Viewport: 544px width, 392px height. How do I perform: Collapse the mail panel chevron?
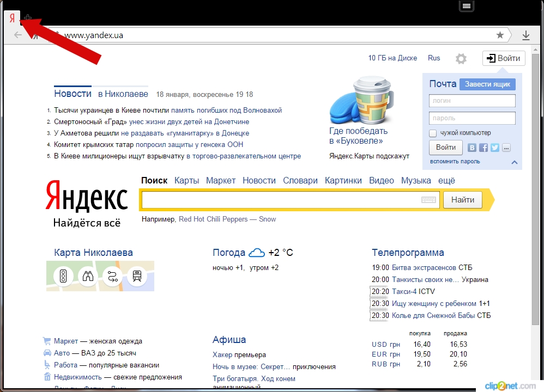point(515,162)
